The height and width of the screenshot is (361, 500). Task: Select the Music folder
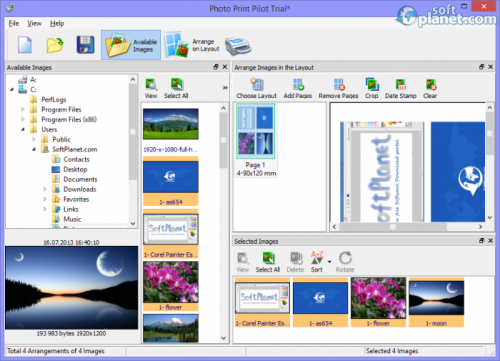[72, 219]
